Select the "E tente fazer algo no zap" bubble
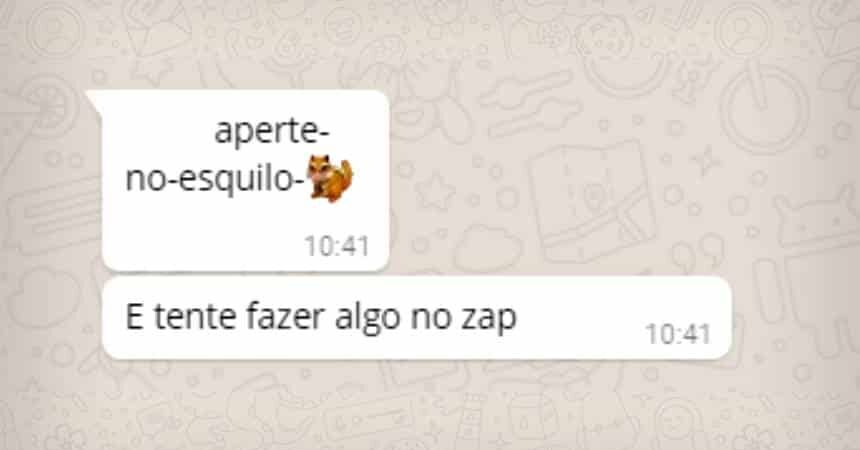 [417, 318]
